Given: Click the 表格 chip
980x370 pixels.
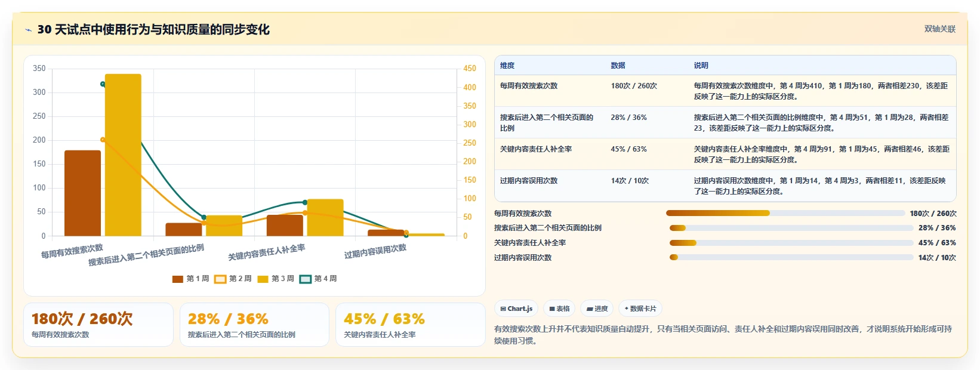Looking at the screenshot, I should click(559, 309).
